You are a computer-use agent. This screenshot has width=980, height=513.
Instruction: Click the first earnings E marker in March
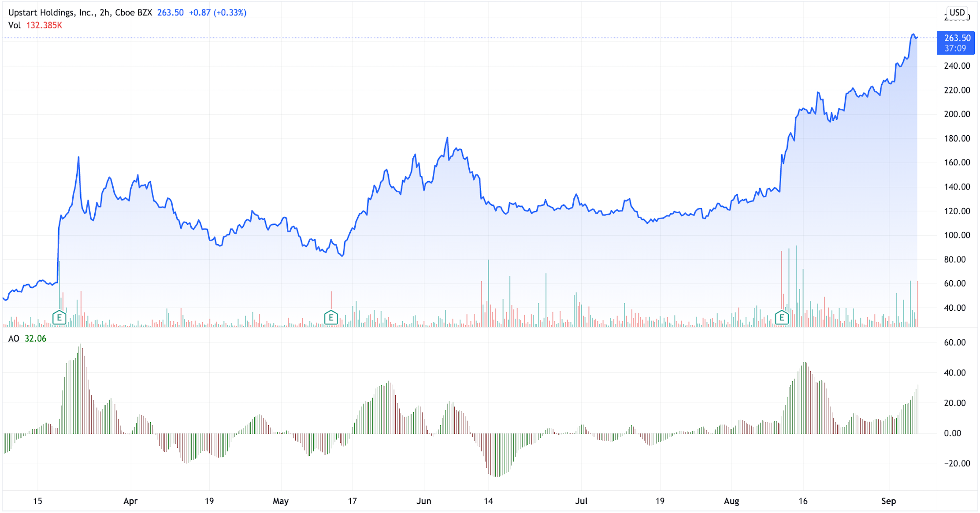pos(59,317)
